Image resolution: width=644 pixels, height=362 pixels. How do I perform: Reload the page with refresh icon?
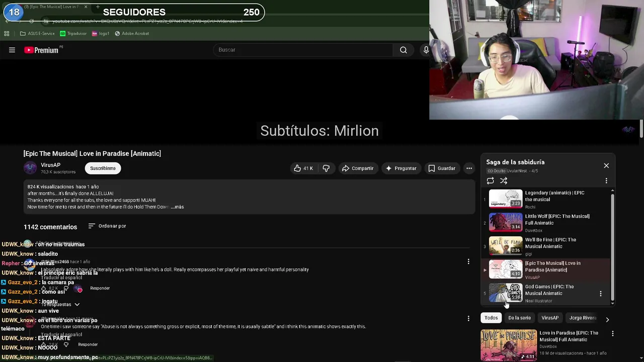(31, 21)
